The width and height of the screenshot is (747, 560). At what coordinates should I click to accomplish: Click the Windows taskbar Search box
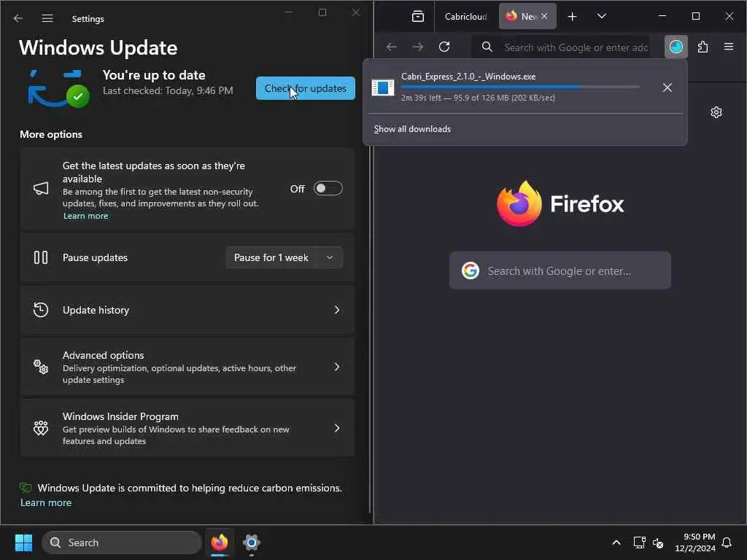coord(122,542)
